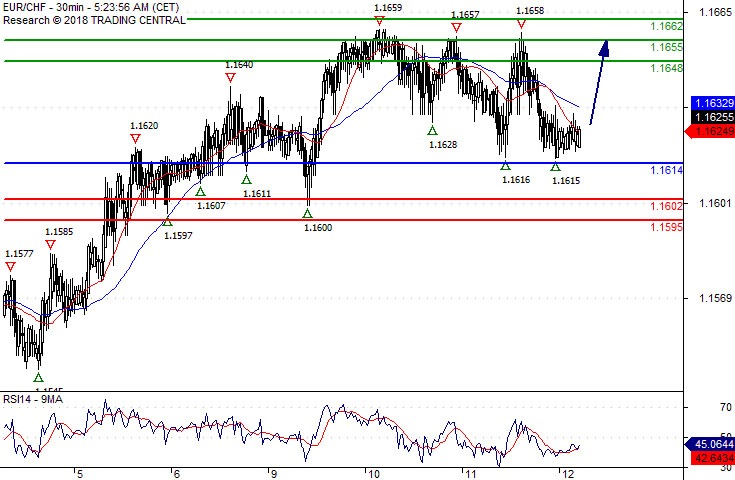Pick the green triangle marker above 1.1615

click(x=555, y=166)
